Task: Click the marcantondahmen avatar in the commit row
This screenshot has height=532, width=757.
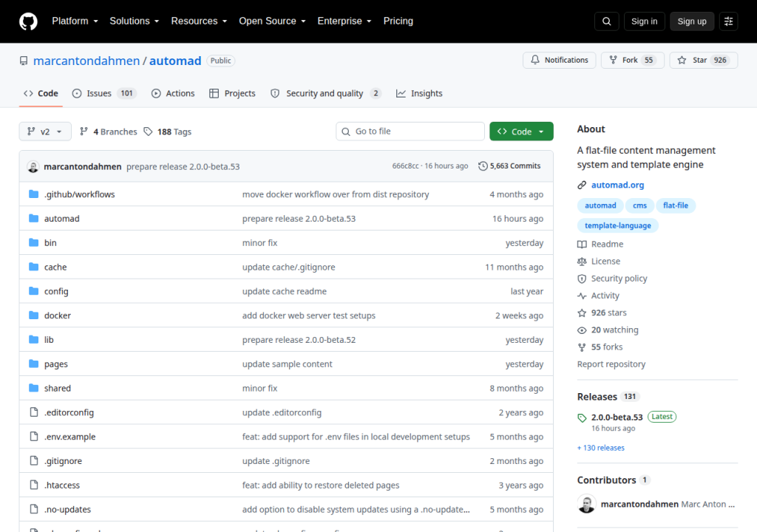Action: (x=33, y=166)
